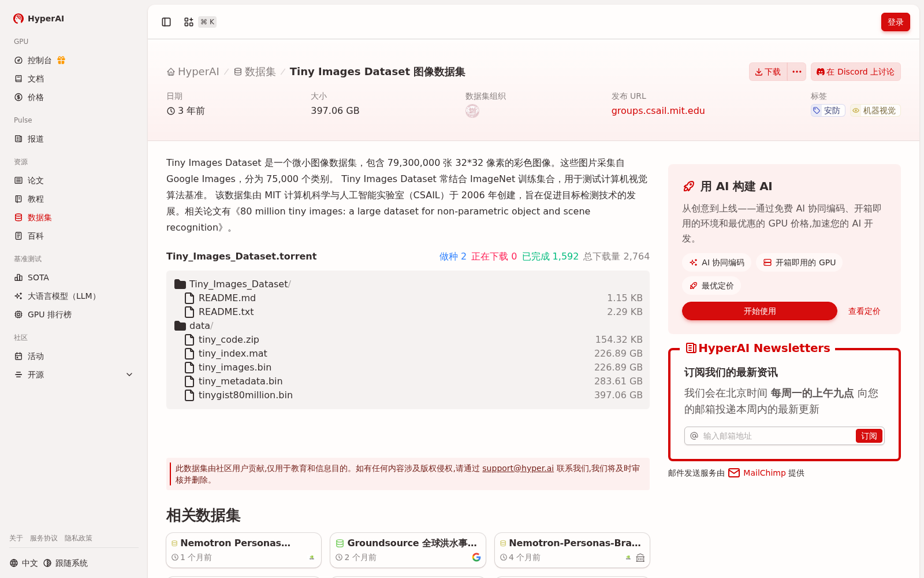
Task: Open the three-dots more options menu
Action: tap(797, 72)
